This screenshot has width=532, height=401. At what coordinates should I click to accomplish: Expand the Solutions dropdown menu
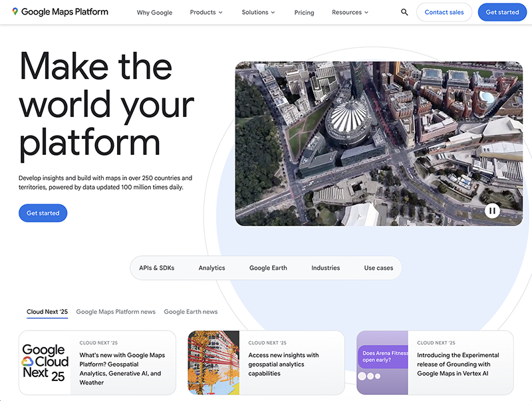pyautogui.click(x=258, y=12)
